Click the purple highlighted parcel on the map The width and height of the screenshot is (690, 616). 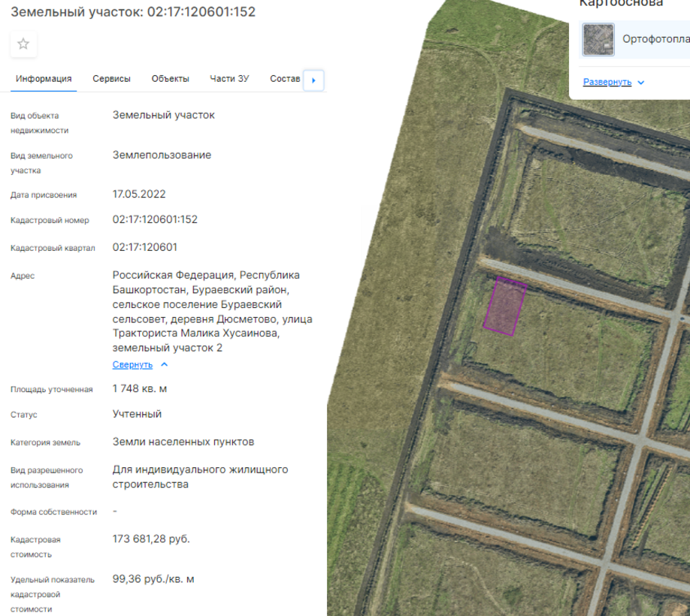coord(504,306)
